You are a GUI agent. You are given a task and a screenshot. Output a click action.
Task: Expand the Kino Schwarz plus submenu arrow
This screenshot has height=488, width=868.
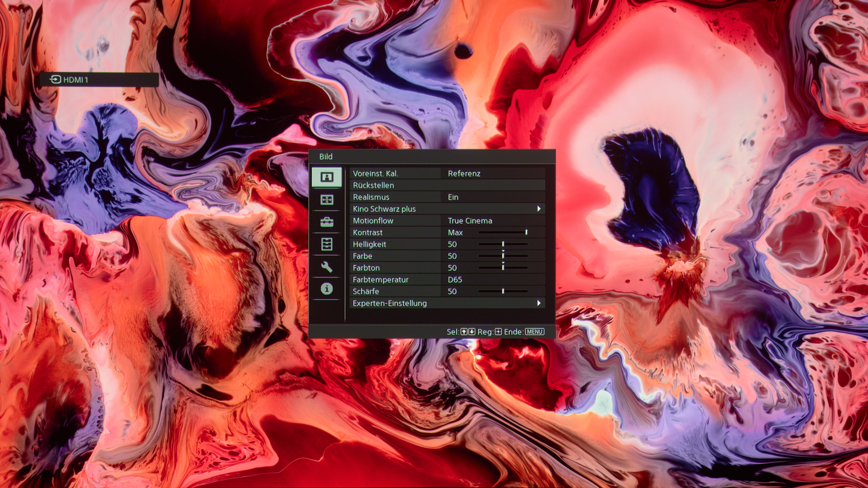tap(539, 209)
